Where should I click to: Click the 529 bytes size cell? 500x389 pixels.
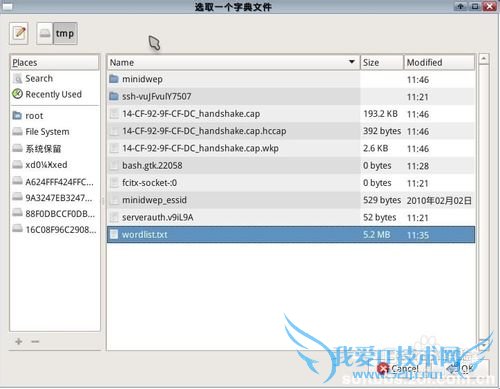click(x=382, y=200)
